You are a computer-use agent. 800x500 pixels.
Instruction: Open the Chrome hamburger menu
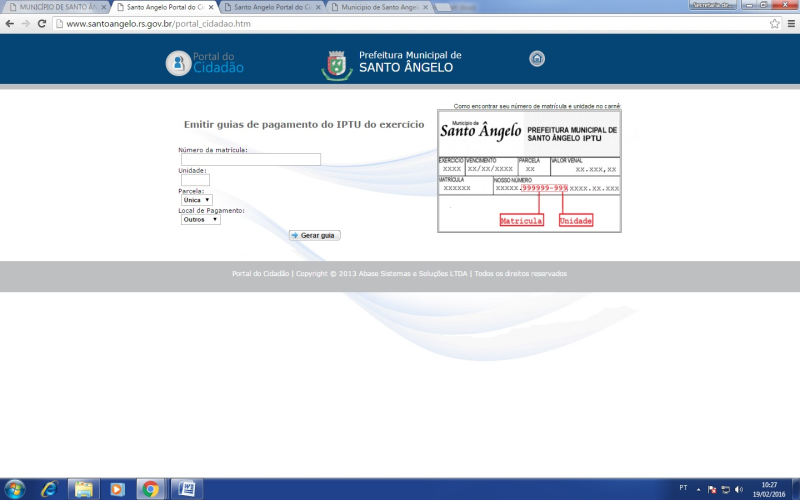click(x=790, y=23)
